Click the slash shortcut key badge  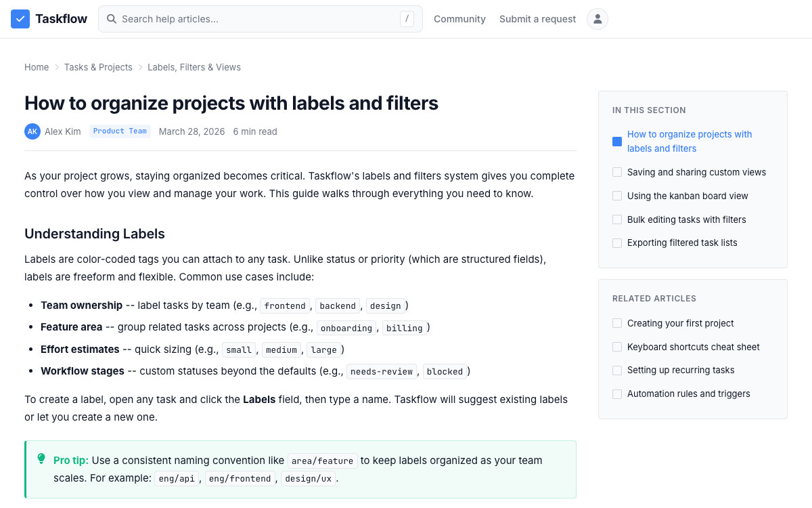coord(407,19)
